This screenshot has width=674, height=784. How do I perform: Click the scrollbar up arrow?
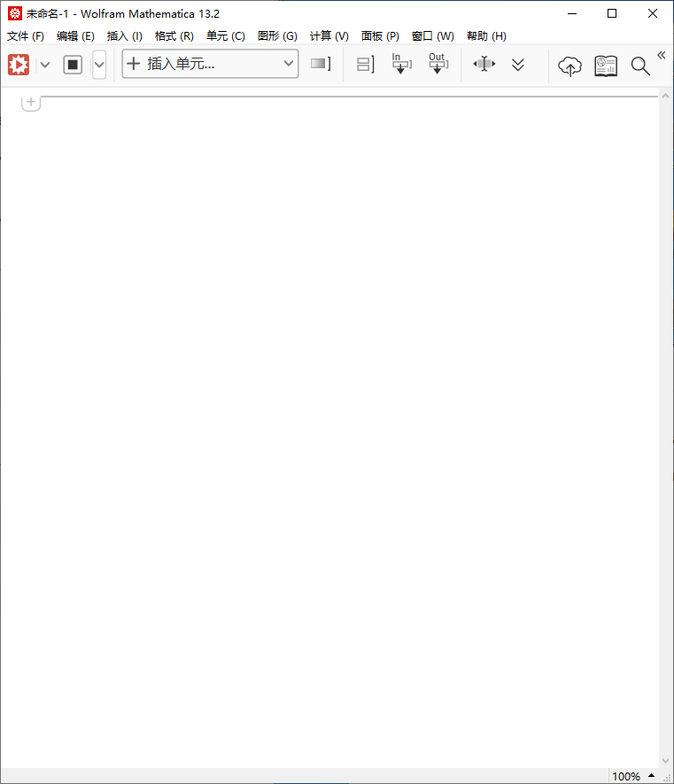tap(665, 96)
